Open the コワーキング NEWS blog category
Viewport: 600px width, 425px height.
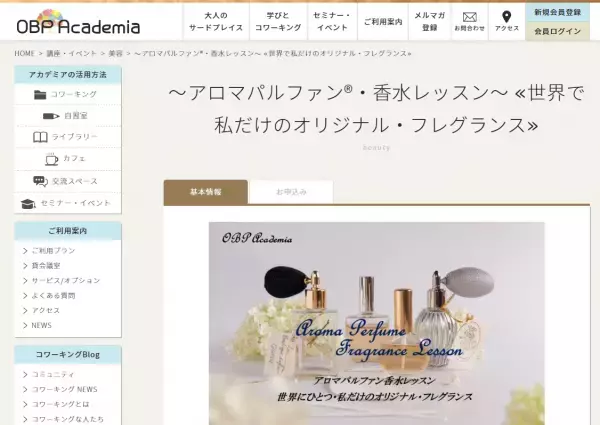coord(64,389)
